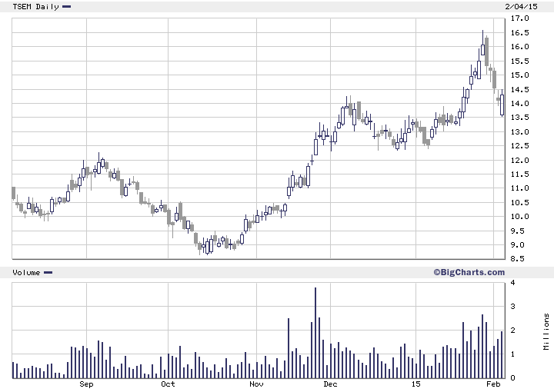Image resolution: width=554 pixels, height=392 pixels.
Task: Click the Sep month label
Action: 86,384
